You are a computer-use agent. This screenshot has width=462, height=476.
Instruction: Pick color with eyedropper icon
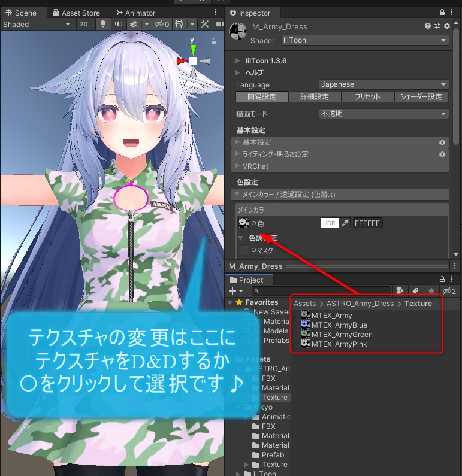tap(345, 223)
